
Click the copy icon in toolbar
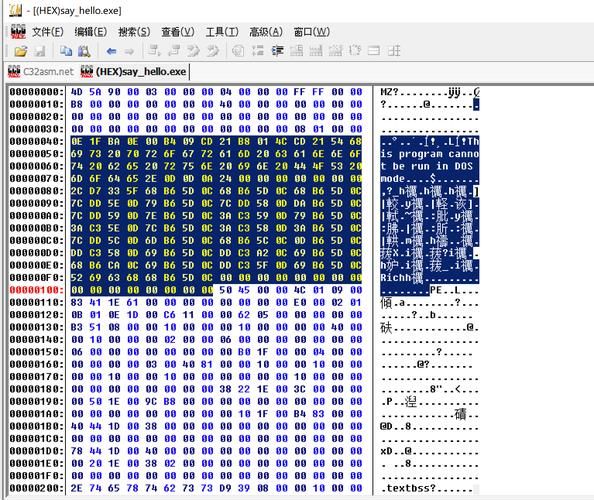[x=66, y=51]
